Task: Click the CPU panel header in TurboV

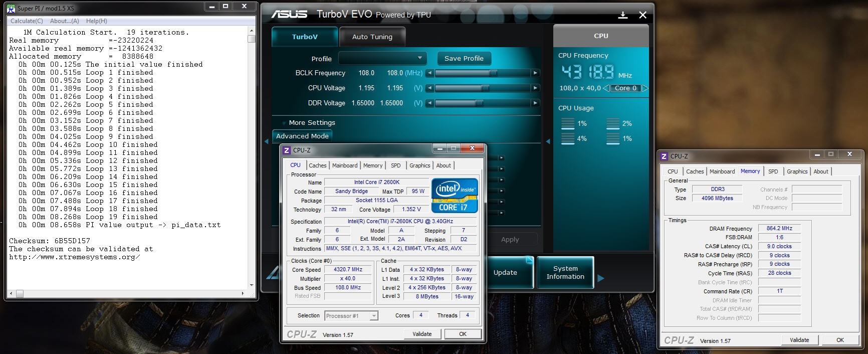Action: tap(601, 36)
